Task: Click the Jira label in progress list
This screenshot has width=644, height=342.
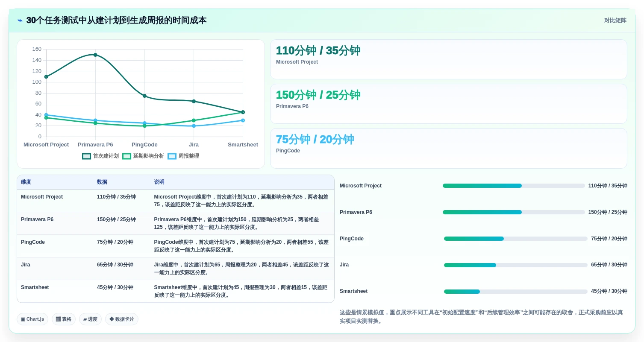Action: (x=344, y=265)
